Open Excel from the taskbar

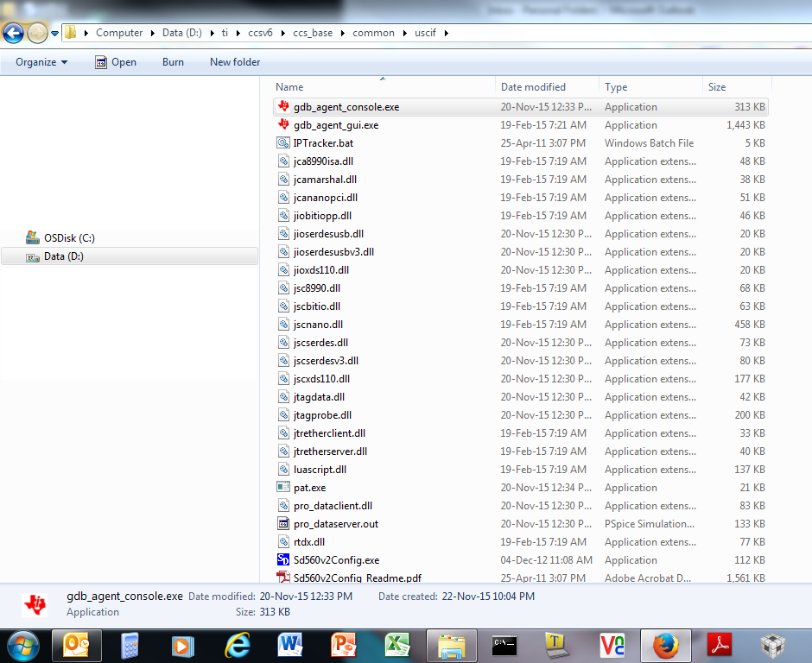(x=396, y=646)
